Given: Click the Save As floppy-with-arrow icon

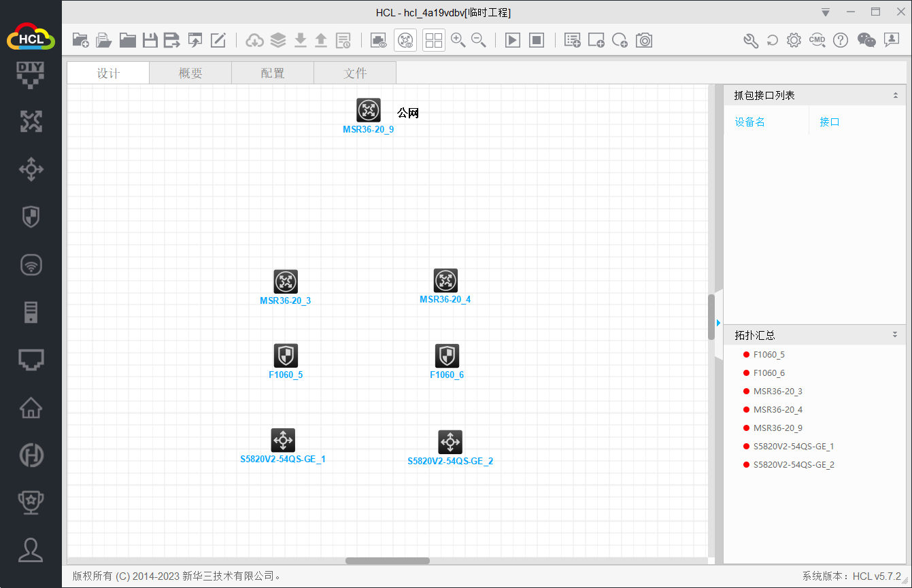Looking at the screenshot, I should pos(172,40).
